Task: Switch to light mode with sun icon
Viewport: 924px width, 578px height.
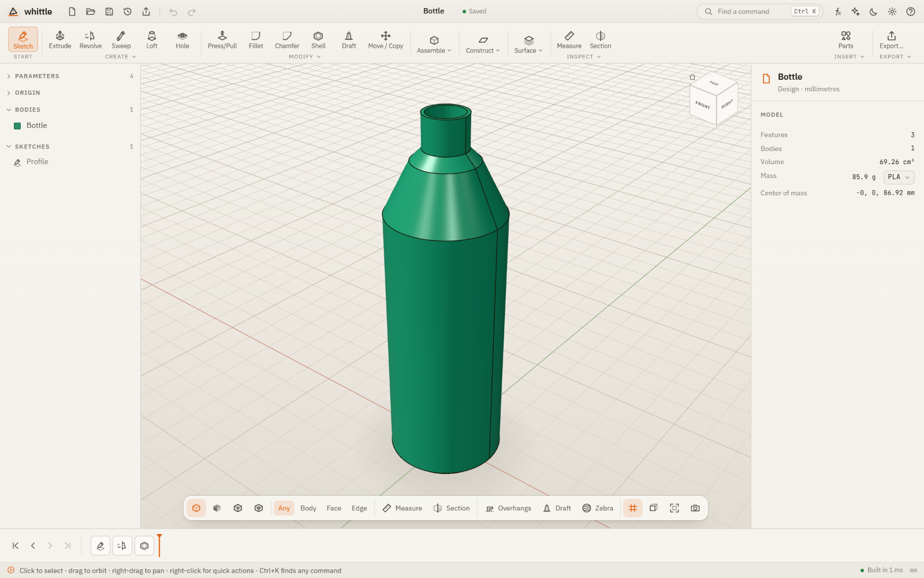Action: point(892,12)
